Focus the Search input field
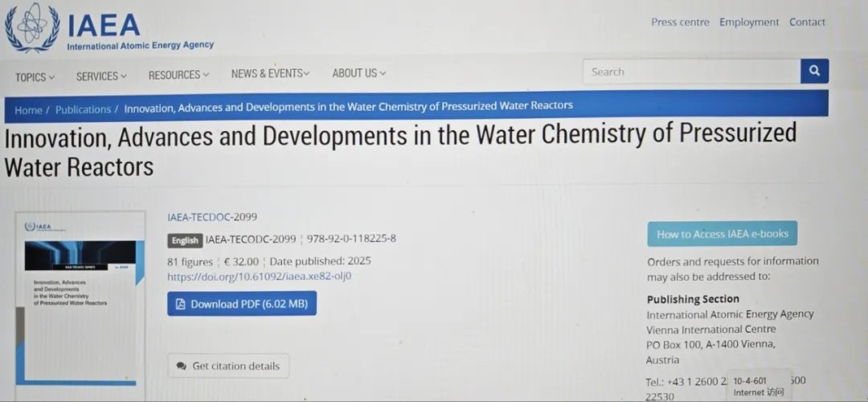This screenshot has height=402, width=868. pos(691,72)
